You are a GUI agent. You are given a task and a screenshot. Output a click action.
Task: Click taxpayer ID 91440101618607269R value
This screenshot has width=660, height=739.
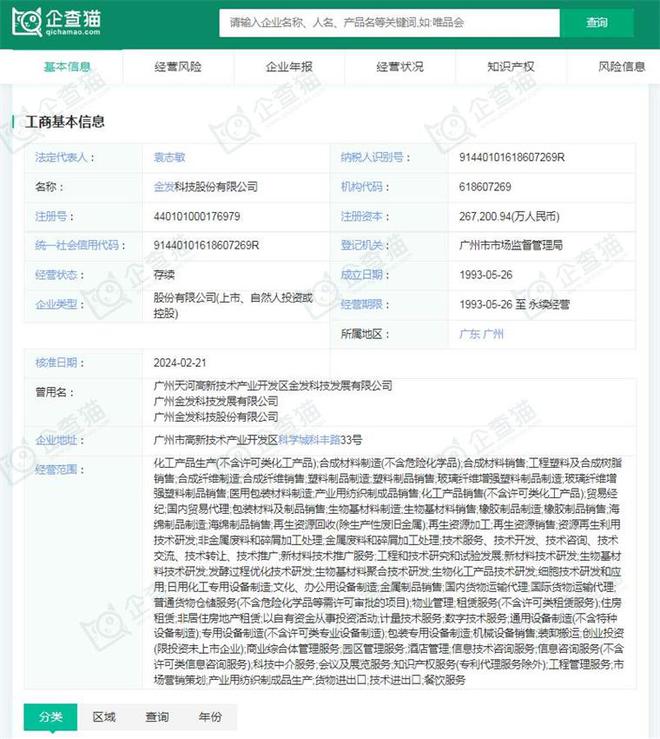pyautogui.click(x=512, y=157)
